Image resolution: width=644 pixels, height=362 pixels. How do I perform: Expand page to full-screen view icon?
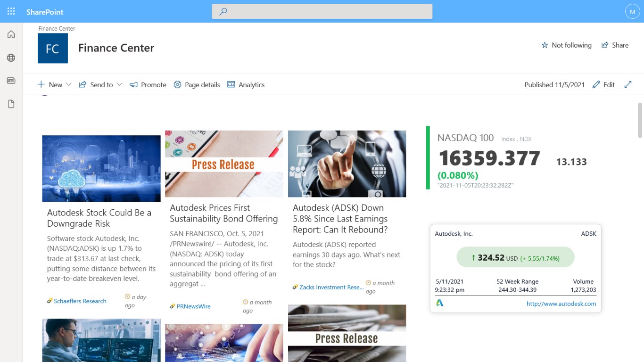pyautogui.click(x=628, y=84)
